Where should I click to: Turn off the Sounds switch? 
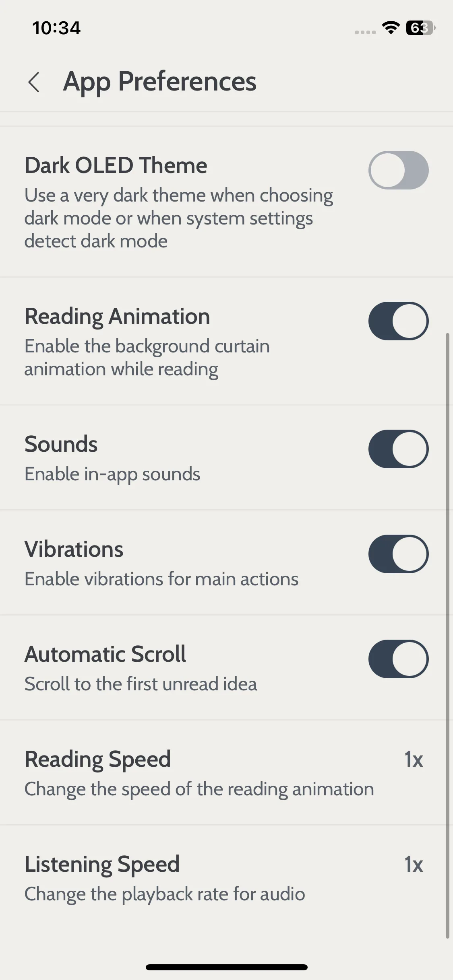(398, 449)
